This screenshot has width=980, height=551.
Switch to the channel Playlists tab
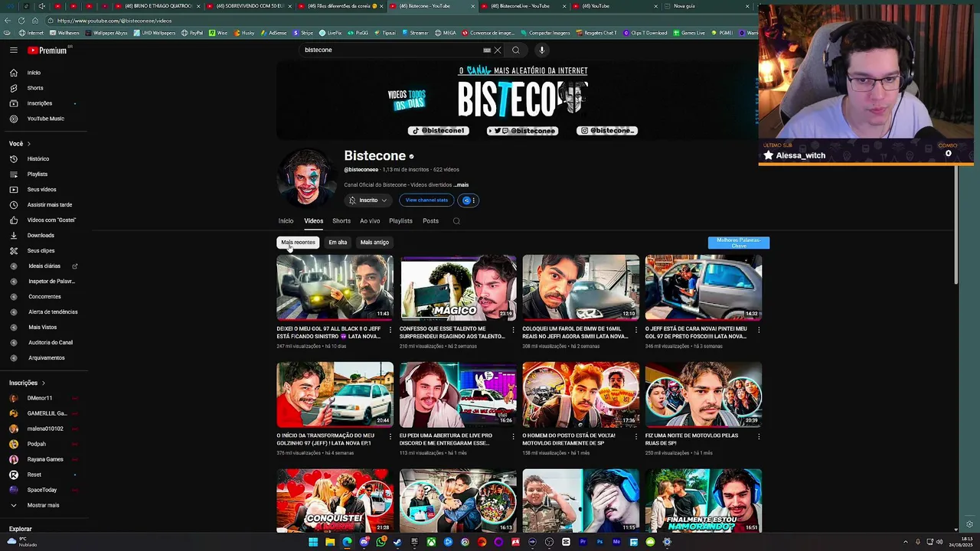[x=400, y=221]
